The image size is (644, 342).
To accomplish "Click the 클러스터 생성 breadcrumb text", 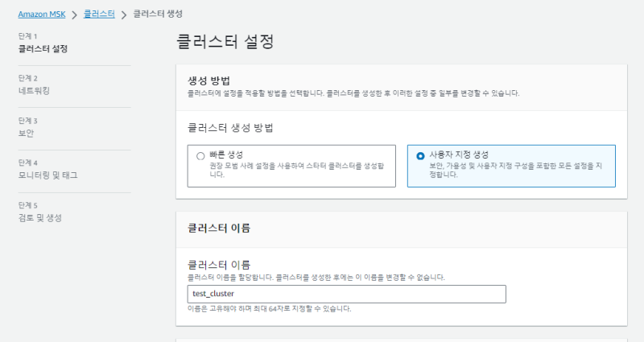I will [x=157, y=14].
